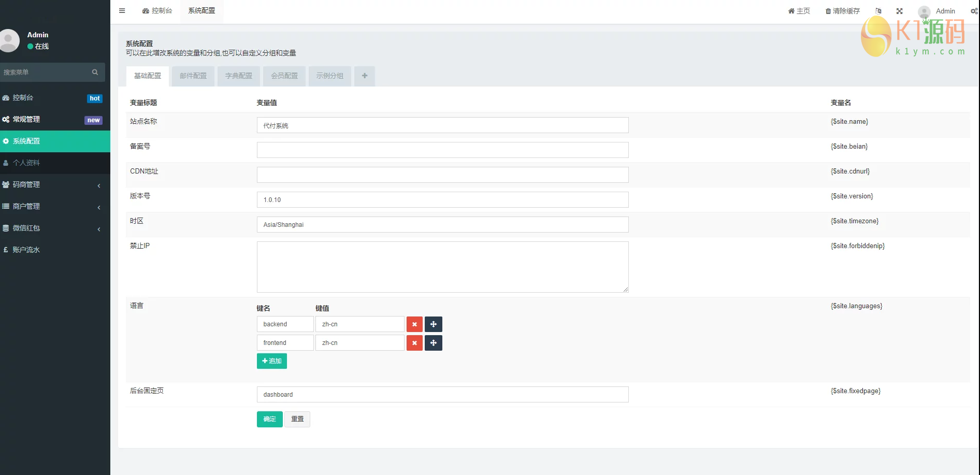Click the {$site.forbiddenip} variable name

point(858,246)
